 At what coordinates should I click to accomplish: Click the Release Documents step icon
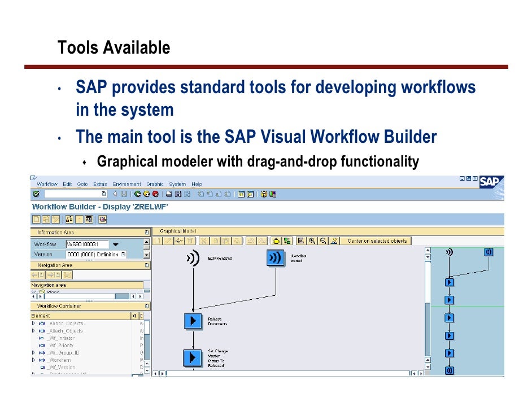point(193,321)
